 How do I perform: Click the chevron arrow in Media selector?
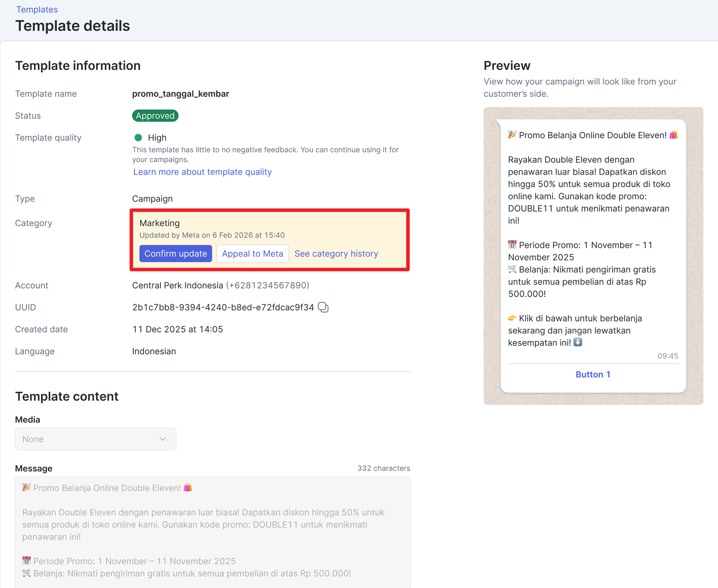click(163, 439)
